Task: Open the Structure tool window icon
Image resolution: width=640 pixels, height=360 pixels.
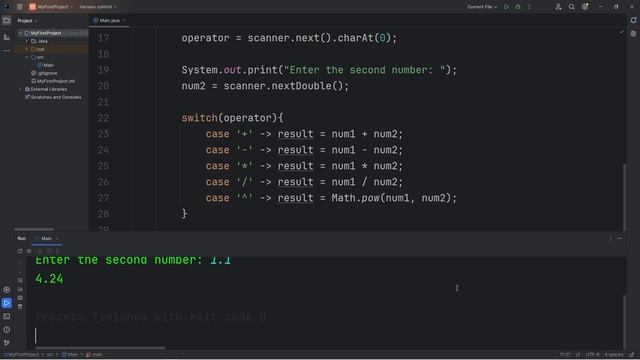Action: tap(7, 37)
